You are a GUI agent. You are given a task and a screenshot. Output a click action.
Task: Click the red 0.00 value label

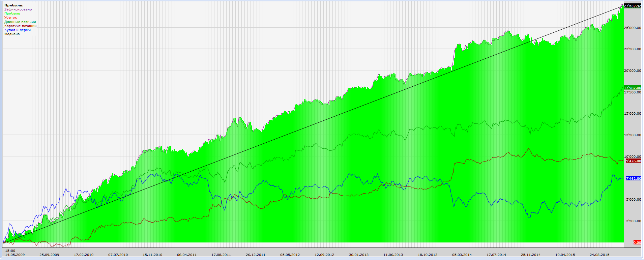(x=637, y=242)
